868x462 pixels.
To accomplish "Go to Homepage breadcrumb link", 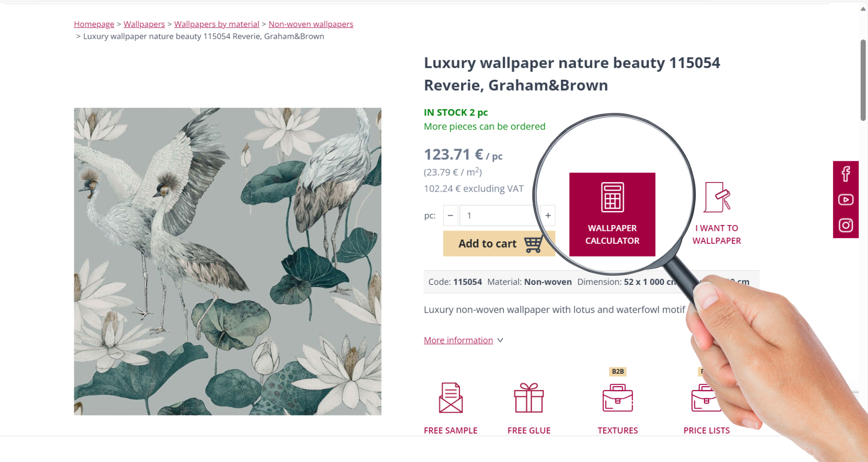I will click(94, 24).
